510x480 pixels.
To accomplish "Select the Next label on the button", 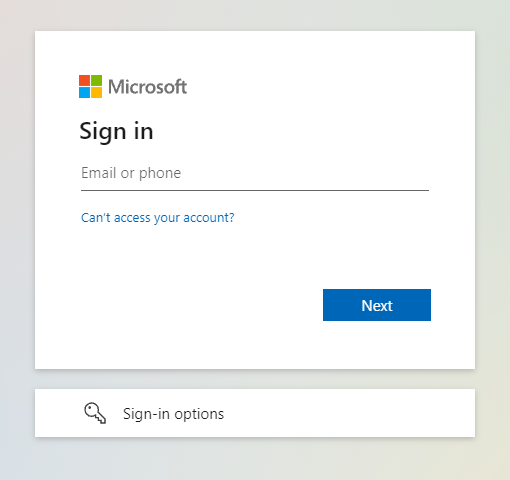I will click(377, 305).
